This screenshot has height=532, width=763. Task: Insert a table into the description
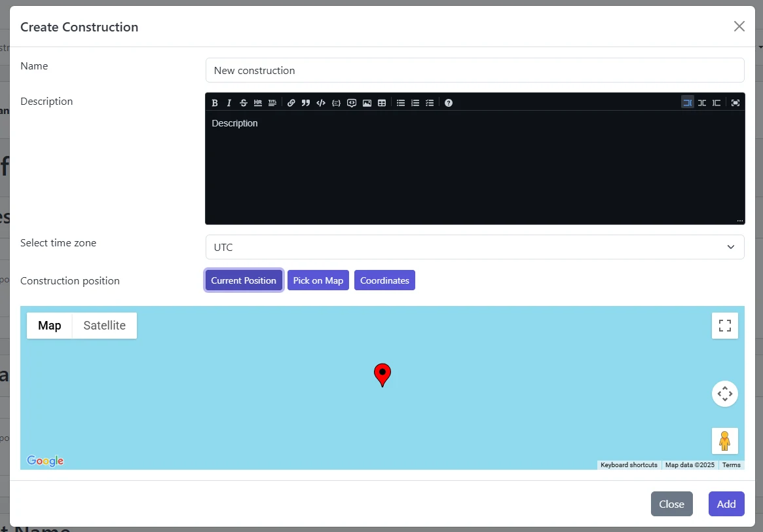click(x=382, y=102)
